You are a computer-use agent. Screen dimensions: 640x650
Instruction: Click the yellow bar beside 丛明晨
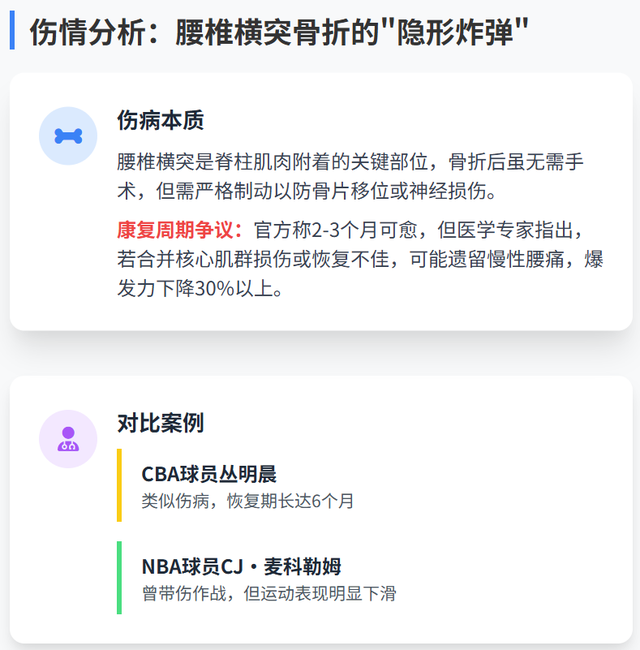point(119,485)
